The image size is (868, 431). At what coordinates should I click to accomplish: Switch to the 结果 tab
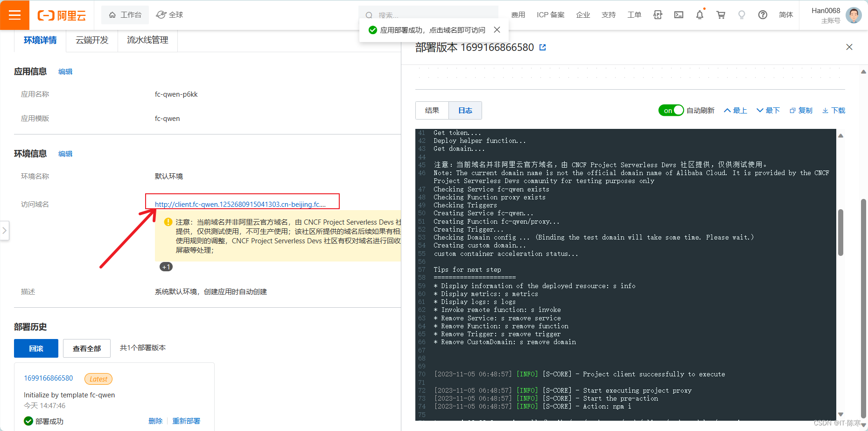point(432,110)
